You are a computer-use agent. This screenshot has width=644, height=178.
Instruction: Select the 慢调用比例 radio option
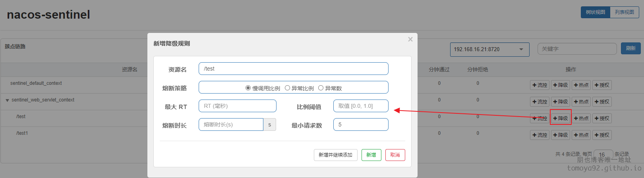click(248, 88)
